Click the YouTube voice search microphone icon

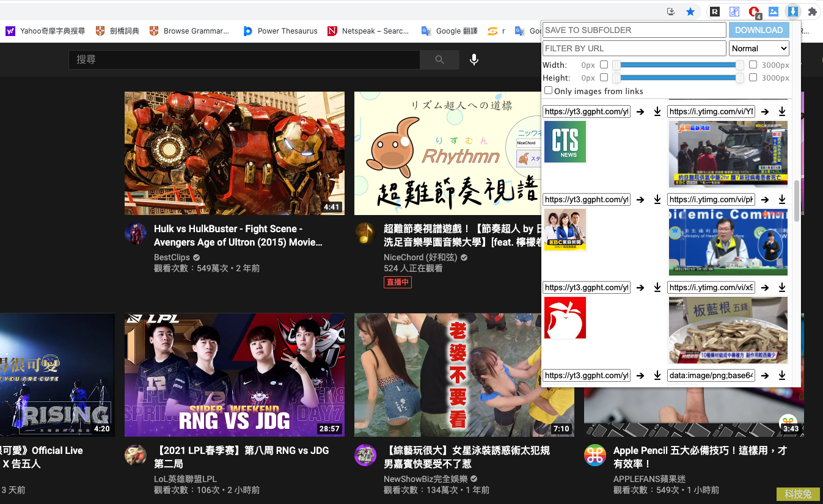474,59
